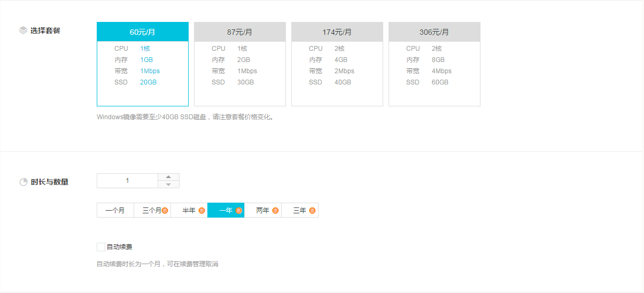Select the 一年 duration option
The height and width of the screenshot is (293, 644).
(226, 211)
